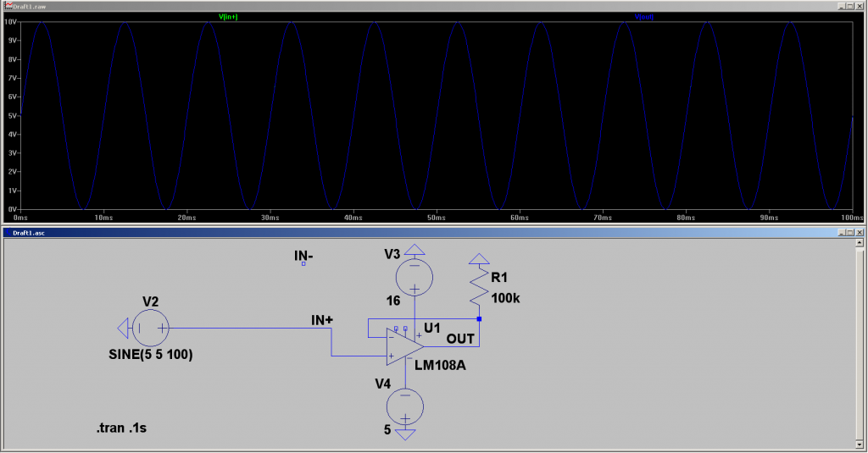Click the ground symbol left of V2
Screen dimensions: 868x453
point(123,328)
